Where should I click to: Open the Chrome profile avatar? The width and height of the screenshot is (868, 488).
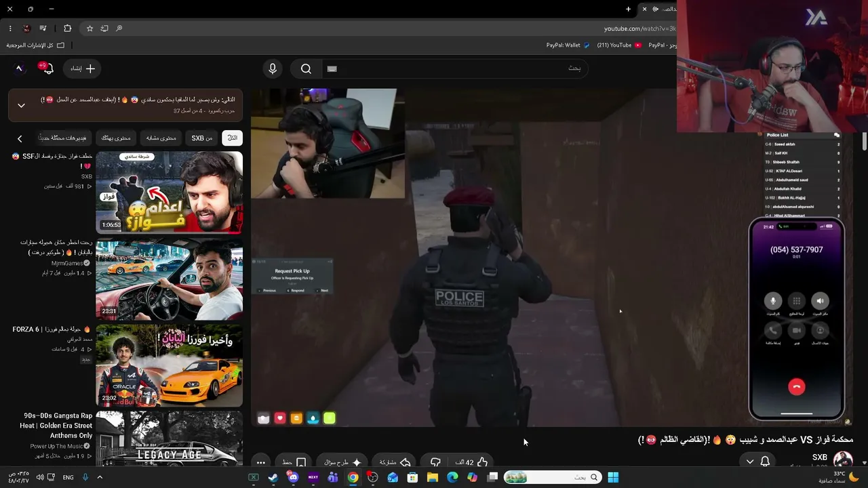pos(26,28)
